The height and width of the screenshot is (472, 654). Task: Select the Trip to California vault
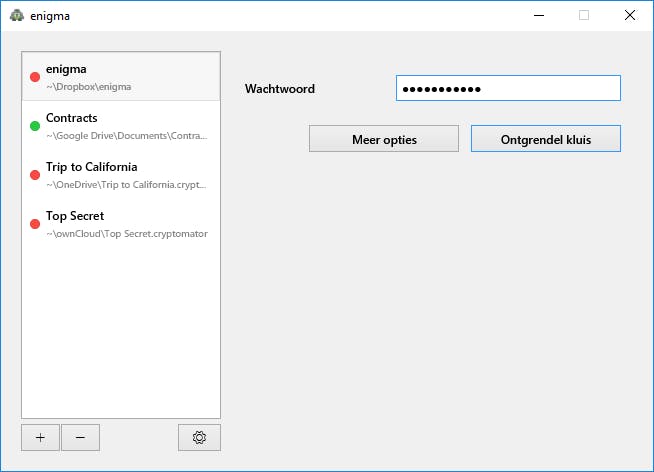point(121,175)
